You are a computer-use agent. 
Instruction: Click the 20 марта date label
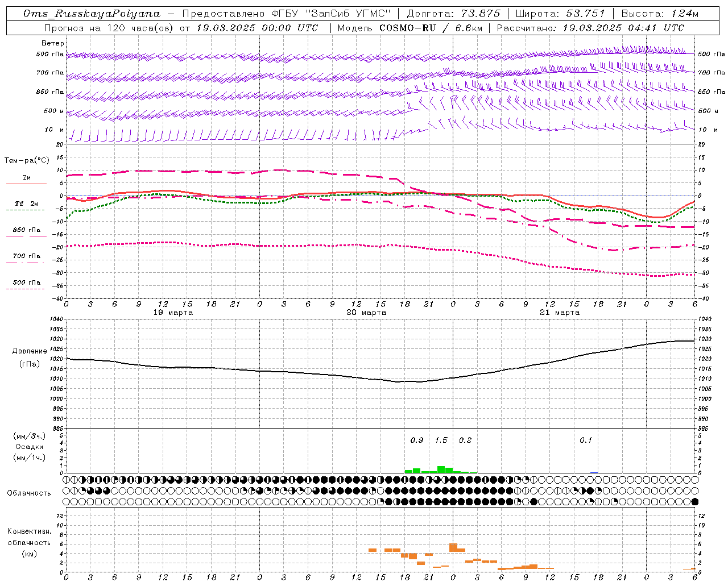point(366,313)
